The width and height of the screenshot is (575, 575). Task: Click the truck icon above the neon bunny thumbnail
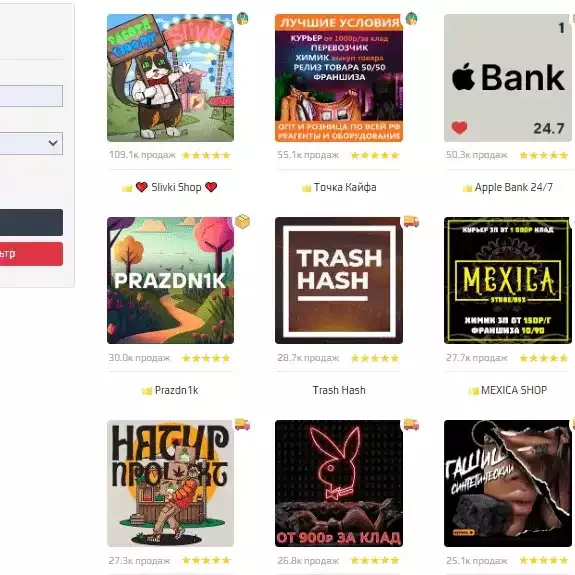tap(411, 424)
